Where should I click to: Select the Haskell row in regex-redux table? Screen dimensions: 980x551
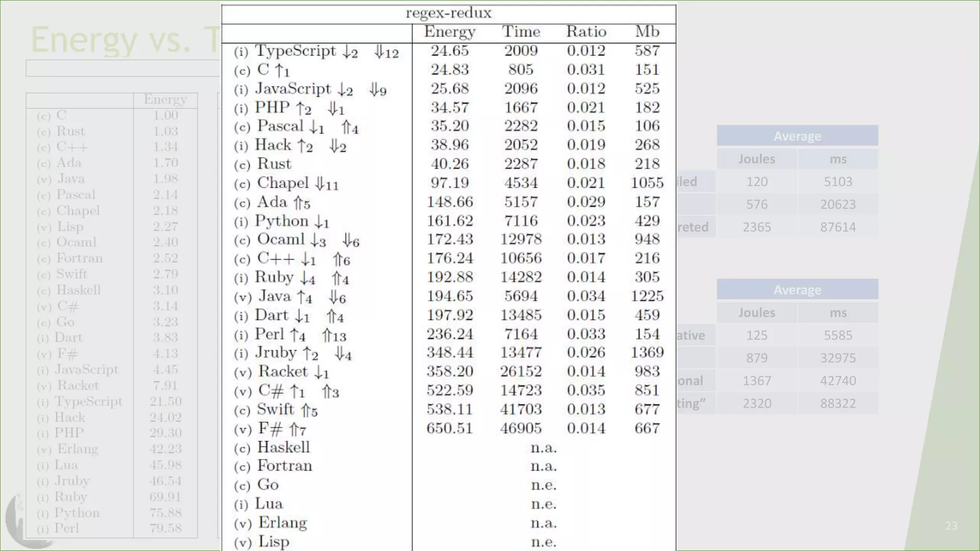point(448,448)
